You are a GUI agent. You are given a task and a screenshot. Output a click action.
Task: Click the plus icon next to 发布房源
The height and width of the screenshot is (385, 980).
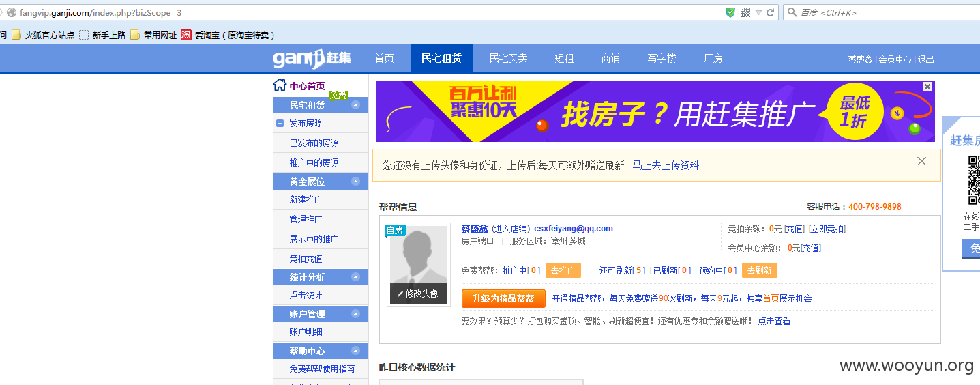280,124
